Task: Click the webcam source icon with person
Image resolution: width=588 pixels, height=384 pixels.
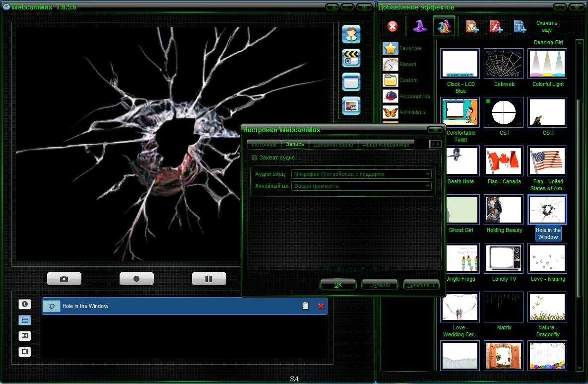Action: tap(351, 34)
